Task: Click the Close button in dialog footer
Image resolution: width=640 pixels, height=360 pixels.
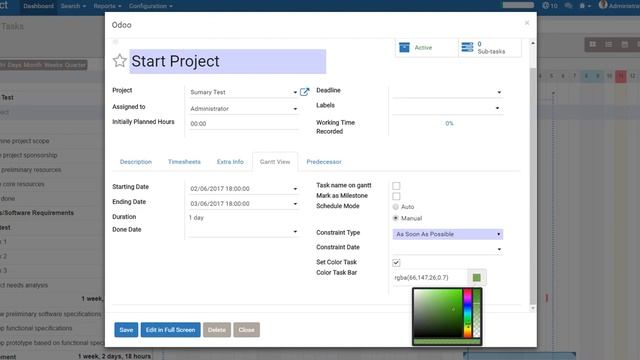Action: pos(247,330)
